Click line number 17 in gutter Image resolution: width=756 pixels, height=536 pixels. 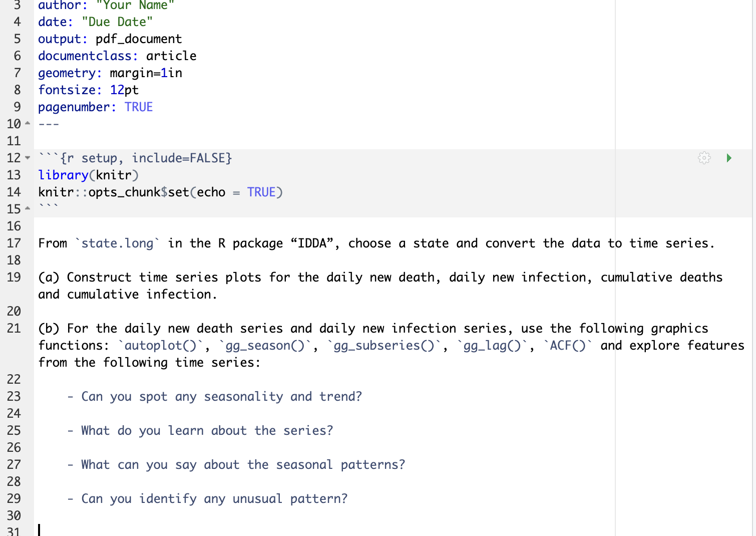(14, 243)
